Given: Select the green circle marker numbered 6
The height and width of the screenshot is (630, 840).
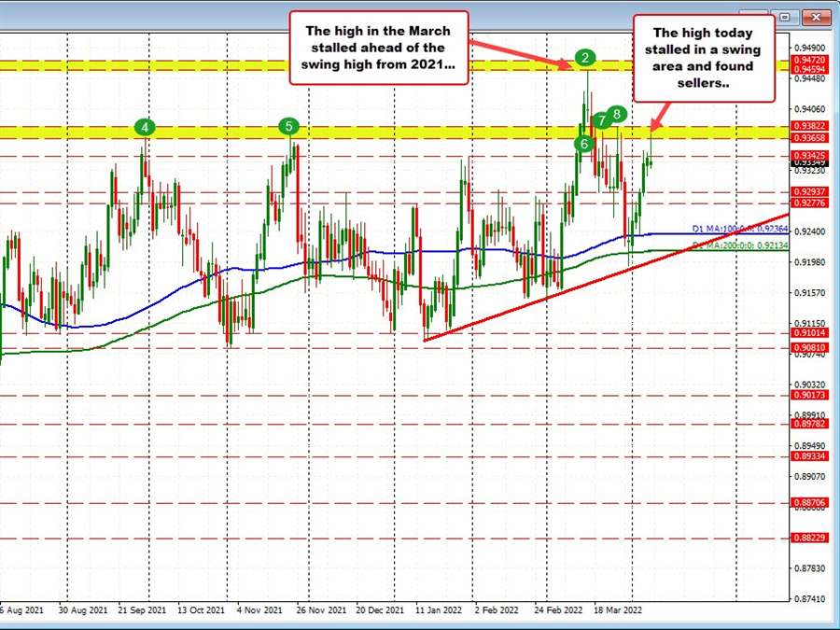Looking at the screenshot, I should click(x=584, y=143).
